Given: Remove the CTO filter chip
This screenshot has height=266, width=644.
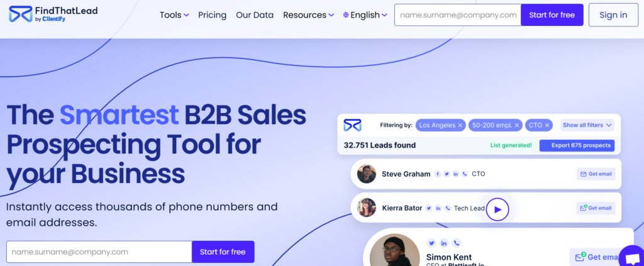Looking at the screenshot, I should click(x=547, y=125).
